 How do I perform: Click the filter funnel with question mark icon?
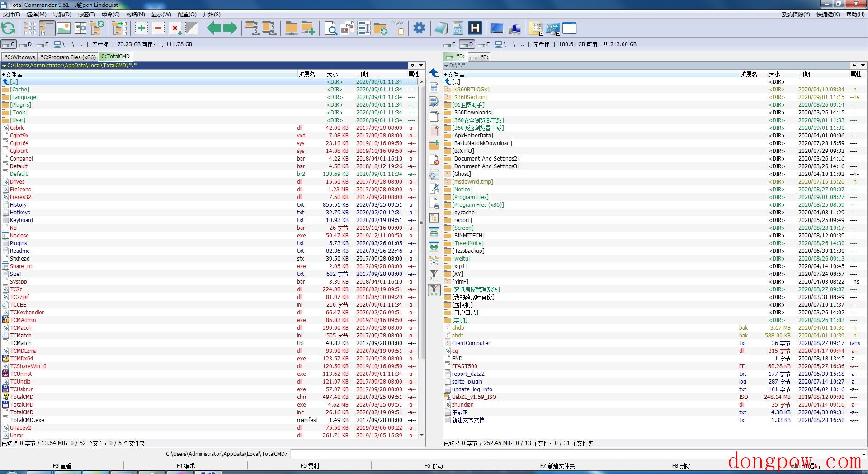click(434, 275)
